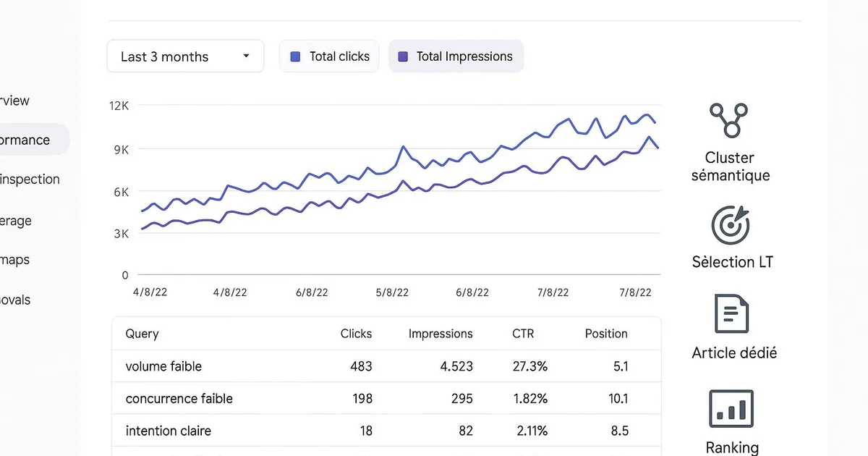Screen dimensions: 868x456
Task: Select the concurrence faible query row
Action: 386,398
